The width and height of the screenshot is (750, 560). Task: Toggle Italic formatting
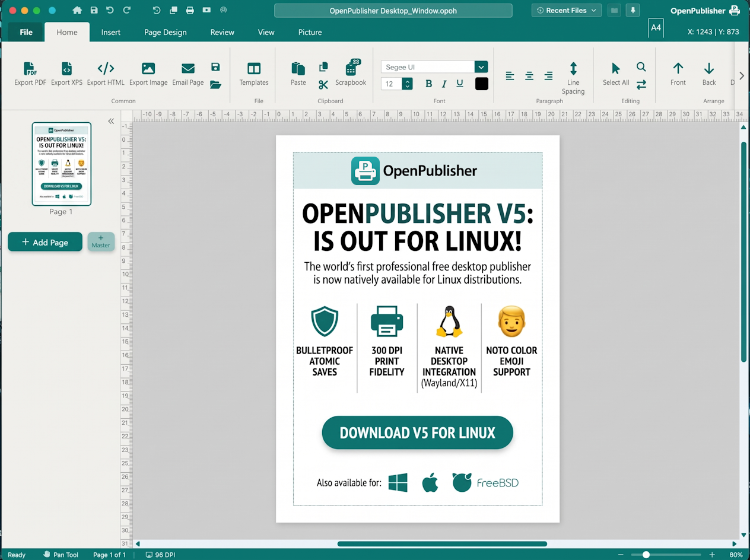[444, 84]
